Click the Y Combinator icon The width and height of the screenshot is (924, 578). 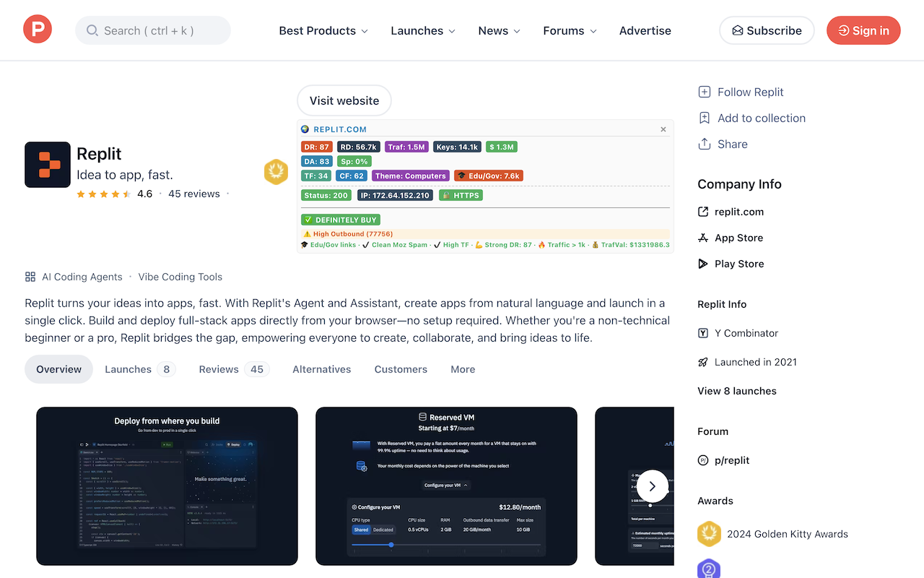click(703, 333)
